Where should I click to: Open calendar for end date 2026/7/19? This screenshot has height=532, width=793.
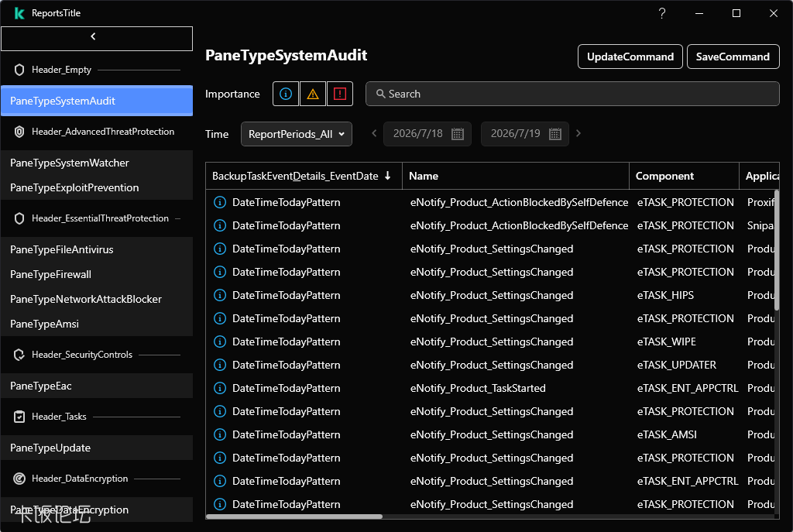coord(554,134)
